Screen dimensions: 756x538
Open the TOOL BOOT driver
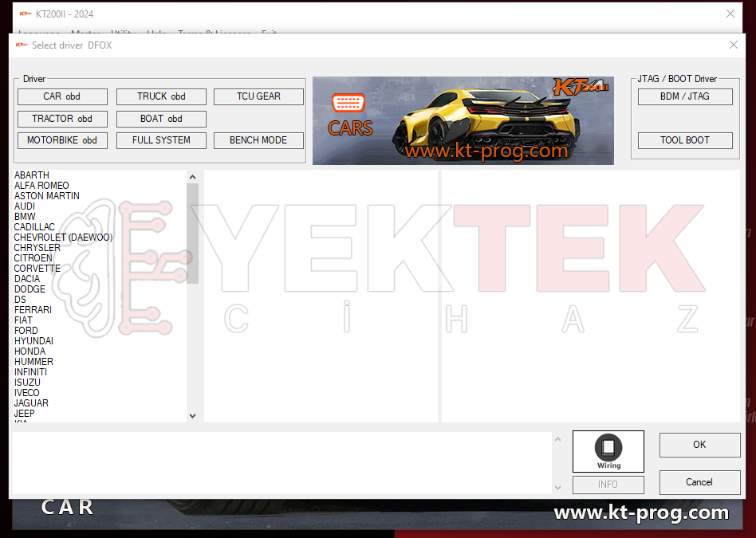[684, 139]
